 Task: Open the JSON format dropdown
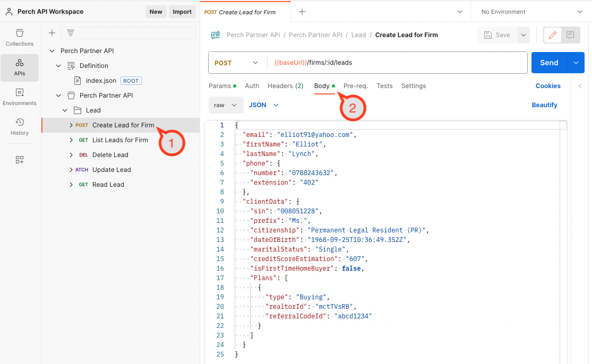coord(263,105)
